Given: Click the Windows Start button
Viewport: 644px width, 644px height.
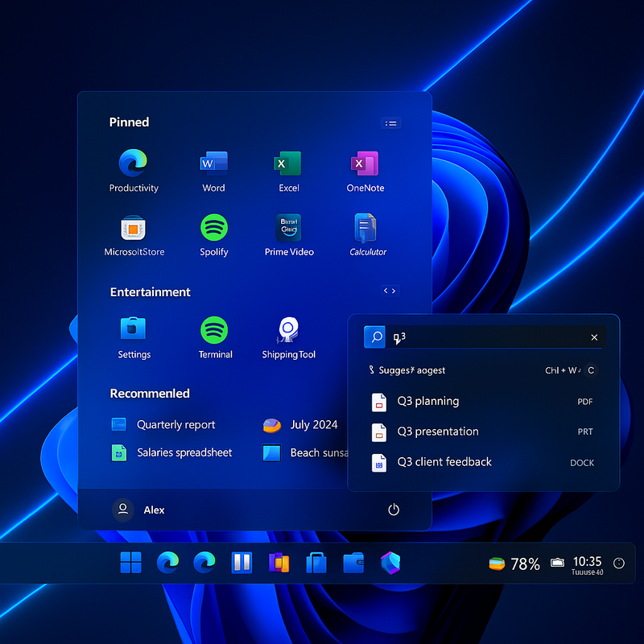Looking at the screenshot, I should coord(130,562).
